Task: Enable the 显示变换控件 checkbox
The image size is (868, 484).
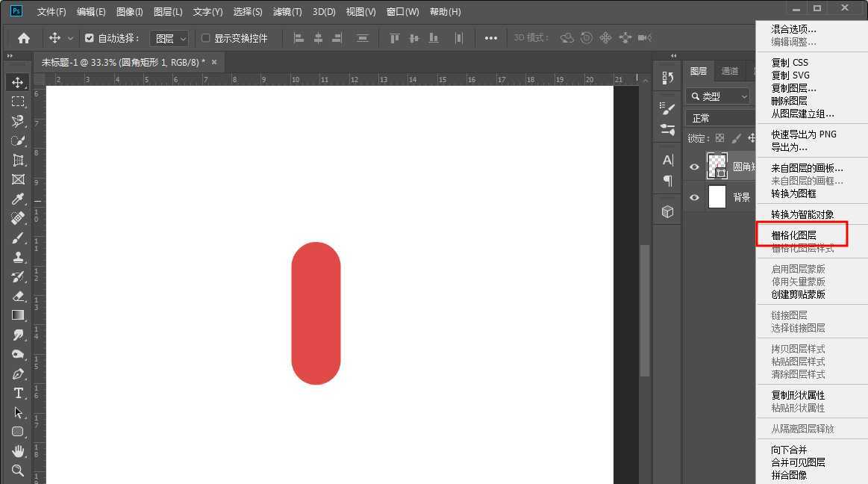Action: 206,38
